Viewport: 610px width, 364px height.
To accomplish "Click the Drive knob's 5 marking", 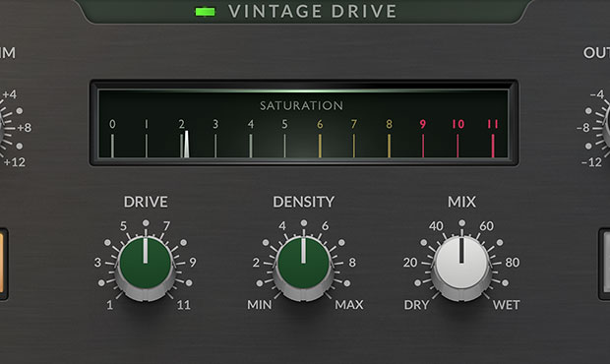I will pyautogui.click(x=123, y=226).
